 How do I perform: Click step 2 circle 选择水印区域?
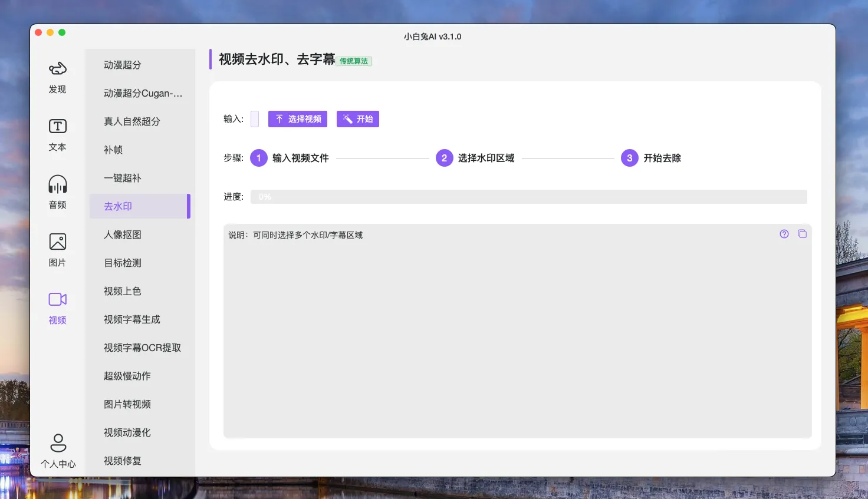(445, 158)
